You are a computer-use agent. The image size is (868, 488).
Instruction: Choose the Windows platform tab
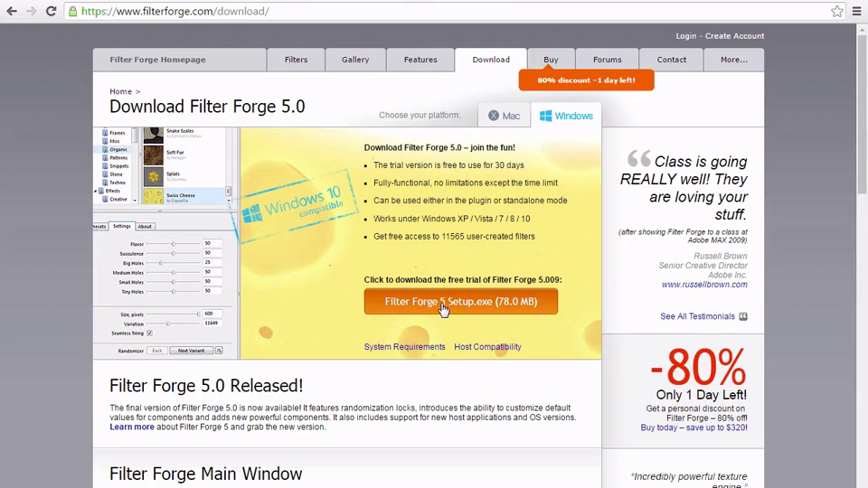coord(566,116)
